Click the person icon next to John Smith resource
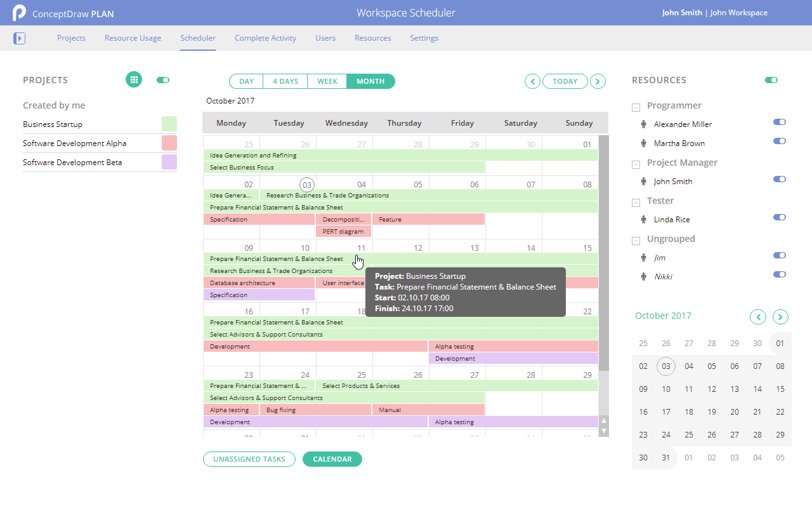 pos(645,181)
